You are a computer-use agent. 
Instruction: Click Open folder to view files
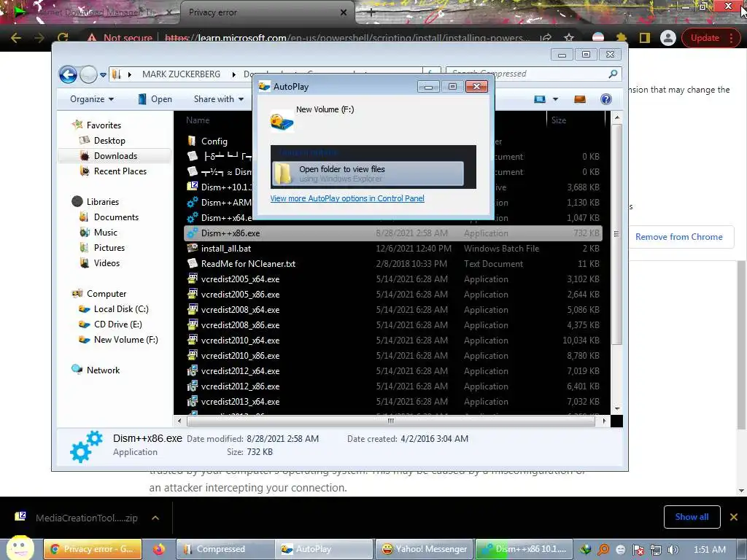click(x=368, y=174)
